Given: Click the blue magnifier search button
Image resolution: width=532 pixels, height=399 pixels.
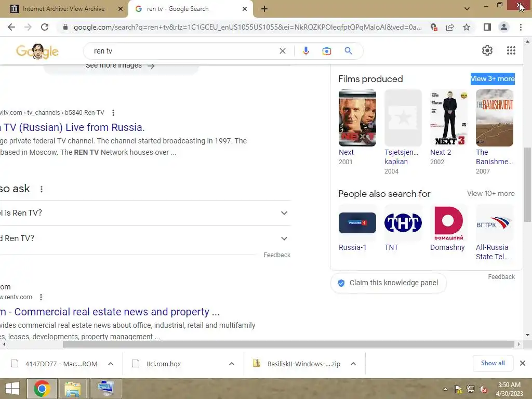Looking at the screenshot, I should (348, 51).
